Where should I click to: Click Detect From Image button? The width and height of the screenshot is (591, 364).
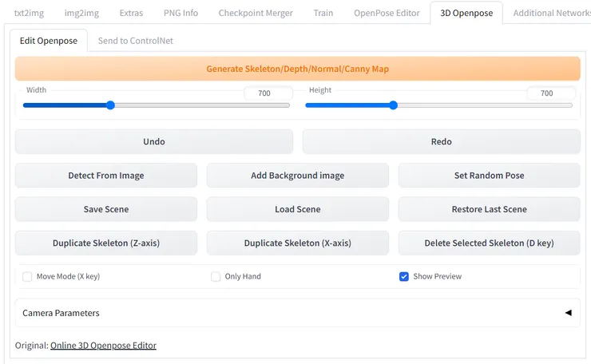coord(106,176)
